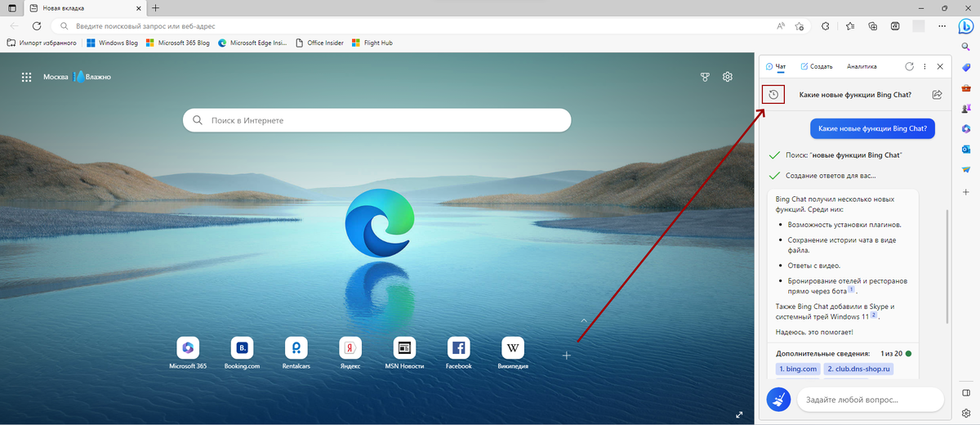Viewport: 980px width, 425px height.
Task: Open the Rentalcars quick link tile
Action: (296, 352)
